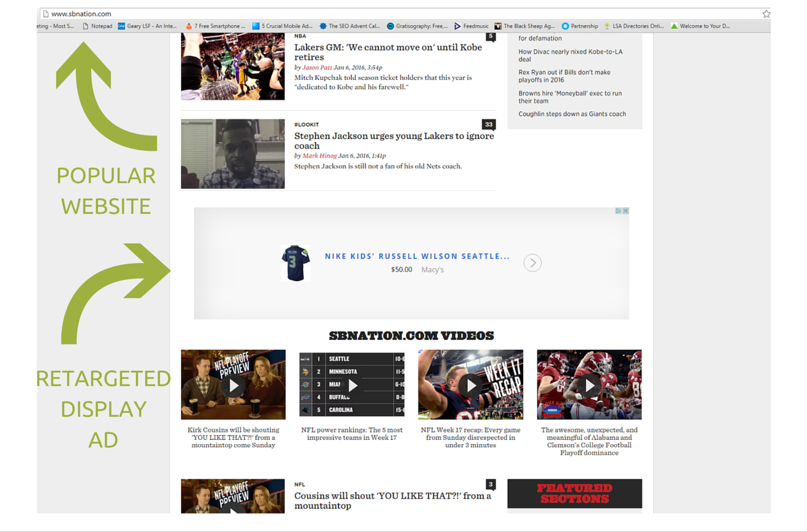
Task: Open the 5 Crucial Mobile Ad bookmark
Action: pyautogui.click(x=282, y=26)
